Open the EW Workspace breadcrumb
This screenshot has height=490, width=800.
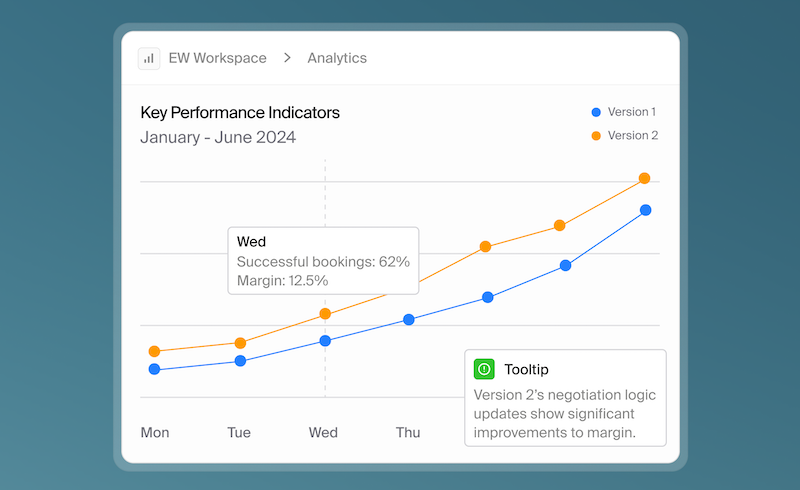[x=217, y=58]
